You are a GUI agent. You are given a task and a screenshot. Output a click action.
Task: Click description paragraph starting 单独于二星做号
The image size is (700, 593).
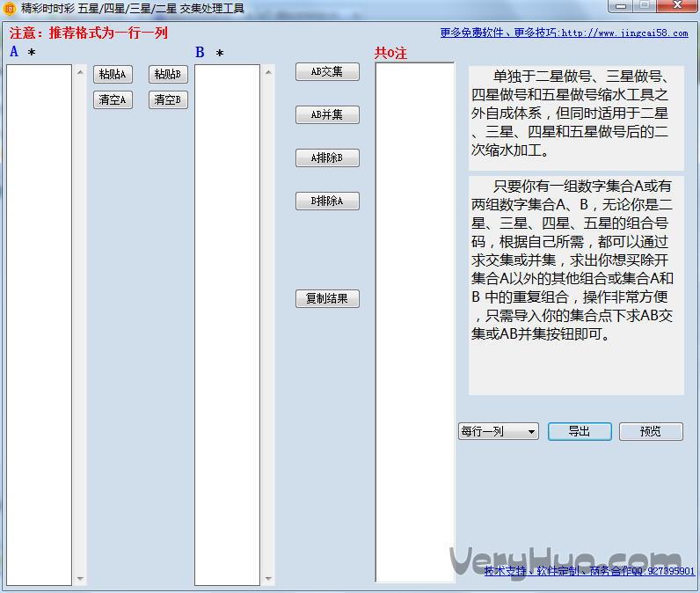click(576, 118)
